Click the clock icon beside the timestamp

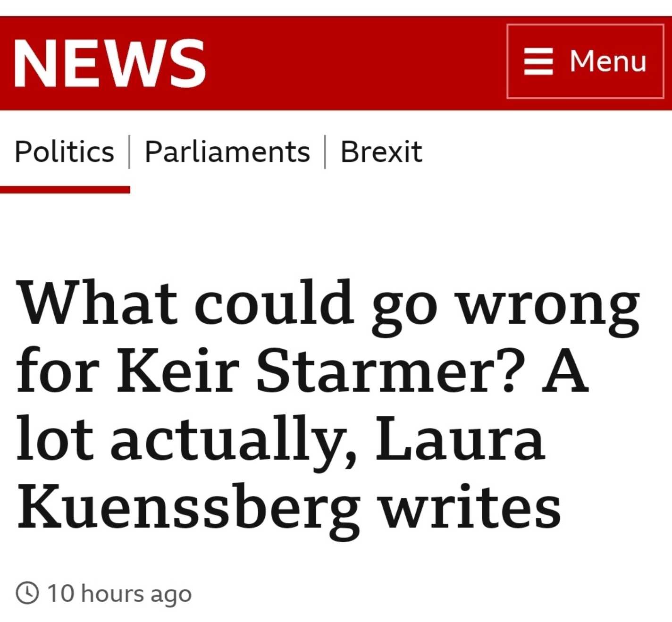(27, 593)
